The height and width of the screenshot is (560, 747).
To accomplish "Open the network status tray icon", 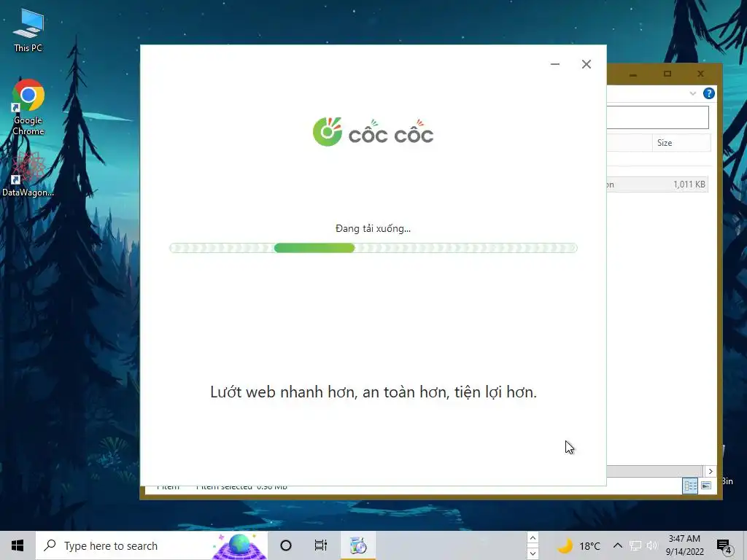I will (635, 545).
